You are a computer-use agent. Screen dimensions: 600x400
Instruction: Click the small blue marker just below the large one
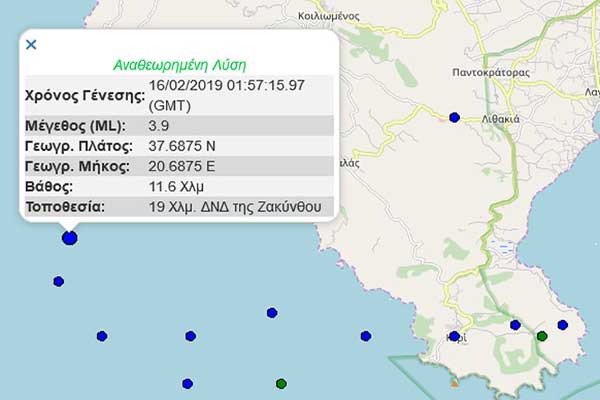click(58, 282)
